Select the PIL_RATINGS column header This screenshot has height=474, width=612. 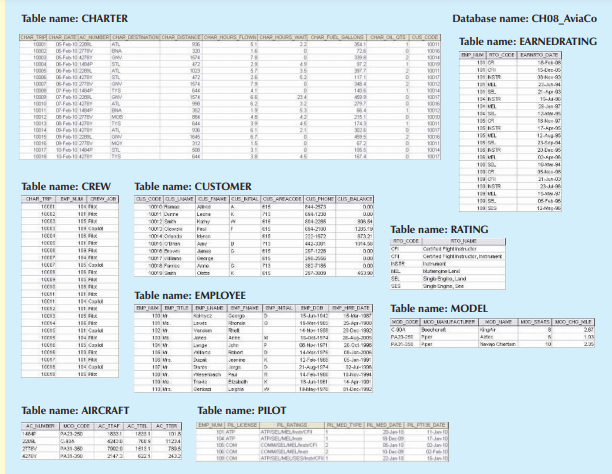292,425
